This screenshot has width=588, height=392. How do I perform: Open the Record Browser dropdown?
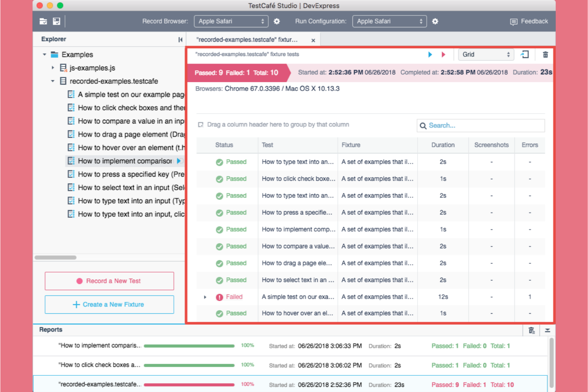click(231, 21)
